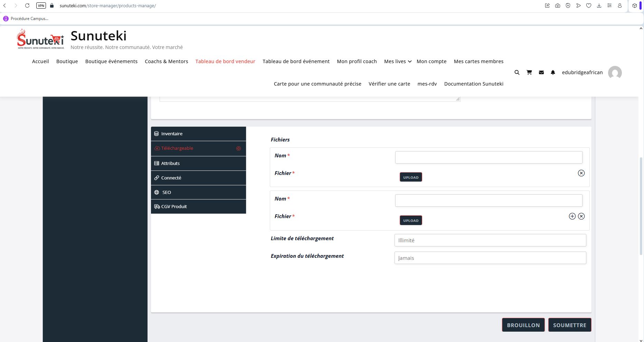Open the SEO tab
The height and width of the screenshot is (342, 644).
point(198,193)
